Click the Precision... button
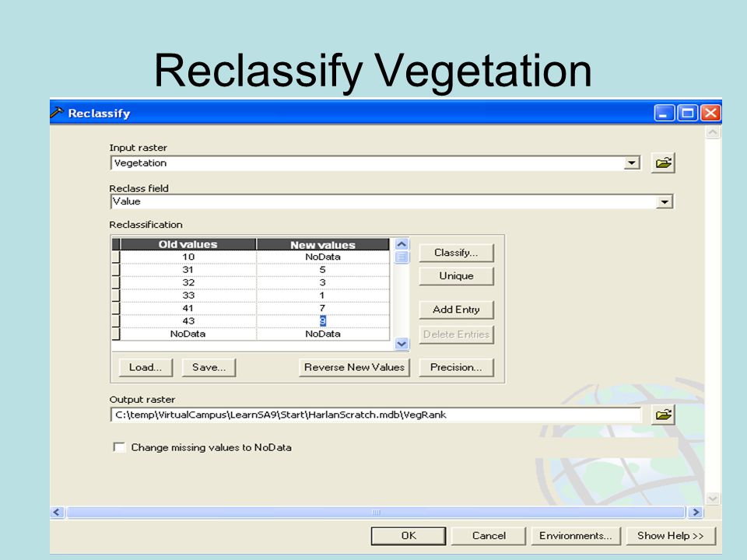This screenshot has height=560, width=747. pyautogui.click(x=456, y=367)
